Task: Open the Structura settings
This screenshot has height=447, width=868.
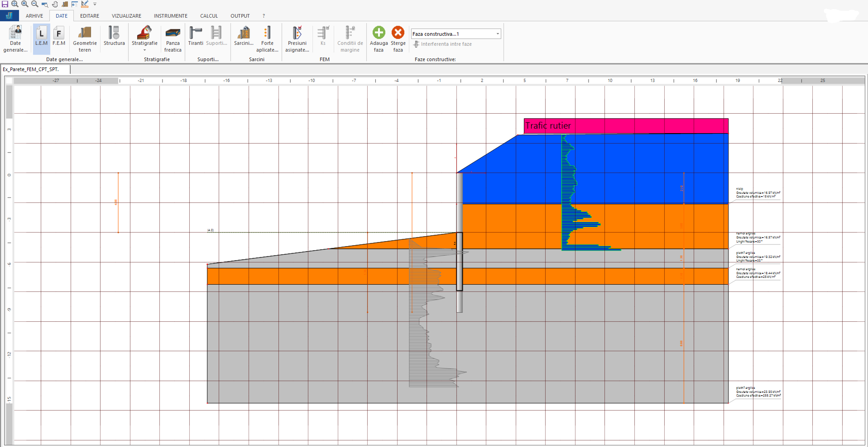Action: (114, 36)
